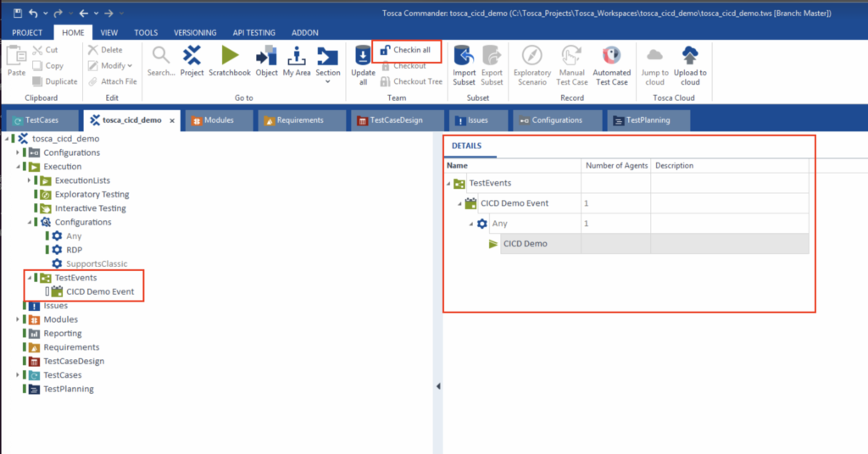Open the Scratchbook
The image size is (868, 454).
click(x=230, y=61)
